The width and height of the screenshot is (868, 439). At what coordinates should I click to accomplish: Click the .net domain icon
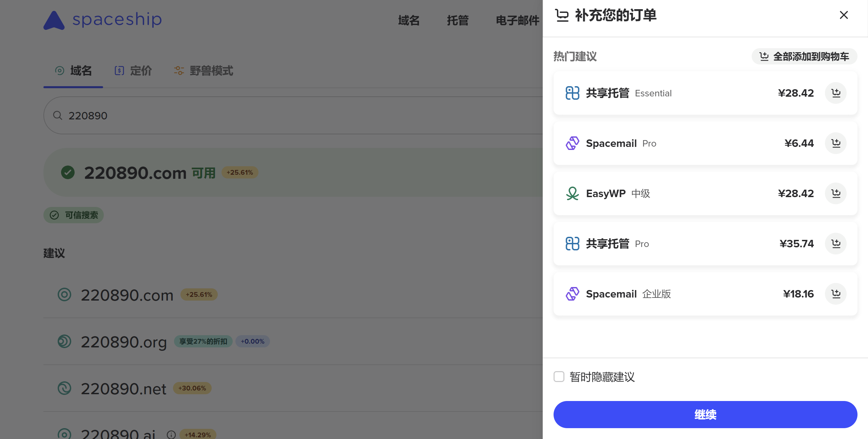tap(64, 388)
